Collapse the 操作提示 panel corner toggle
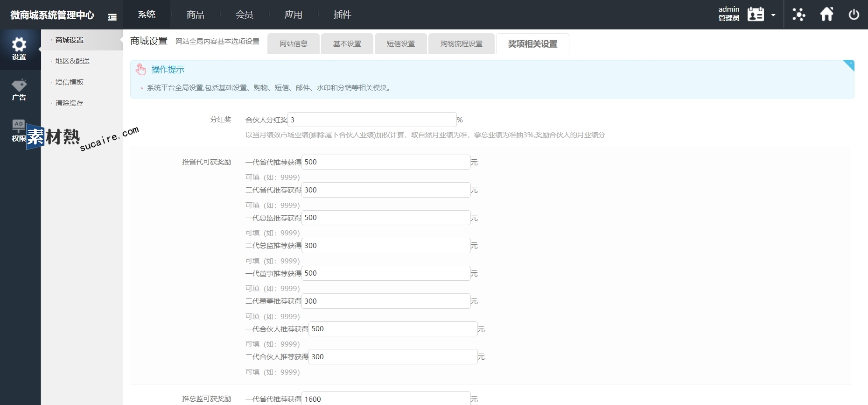Image resolution: width=868 pixels, height=405 pixels. tap(849, 65)
